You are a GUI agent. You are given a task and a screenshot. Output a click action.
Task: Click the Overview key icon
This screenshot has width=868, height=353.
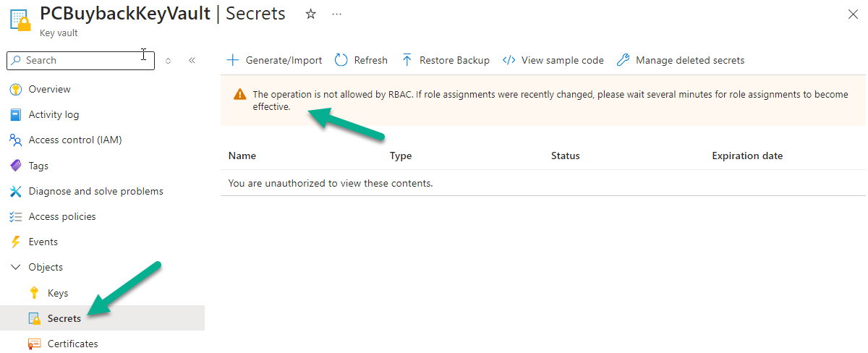pos(16,89)
